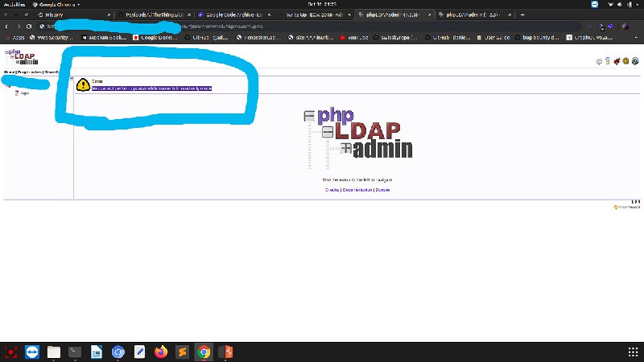Switch to the History tab

click(x=72, y=14)
